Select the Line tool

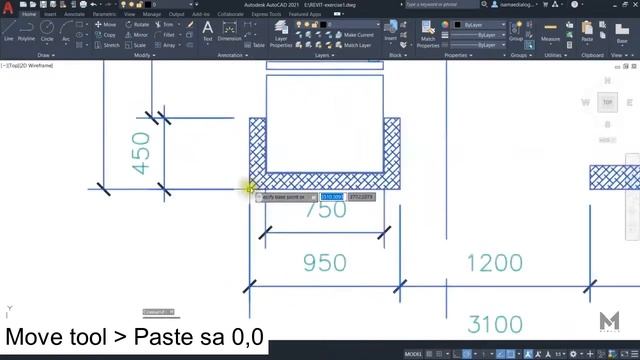click(x=9, y=31)
